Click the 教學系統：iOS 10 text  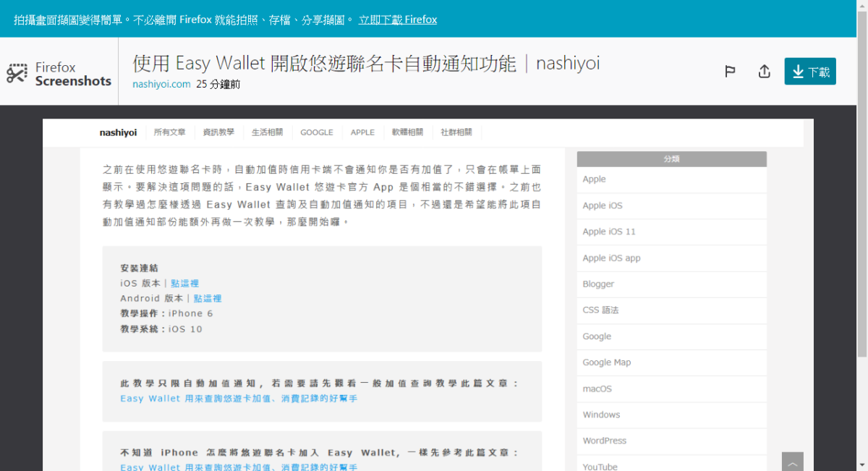(161, 329)
